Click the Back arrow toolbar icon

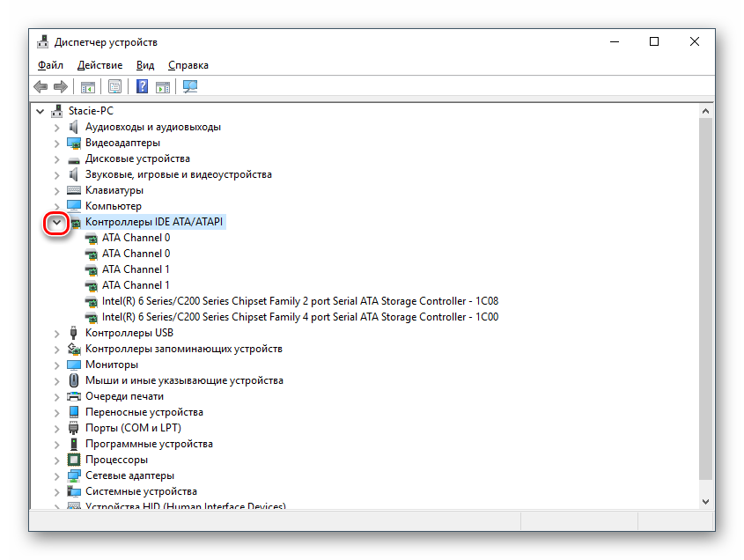41,87
